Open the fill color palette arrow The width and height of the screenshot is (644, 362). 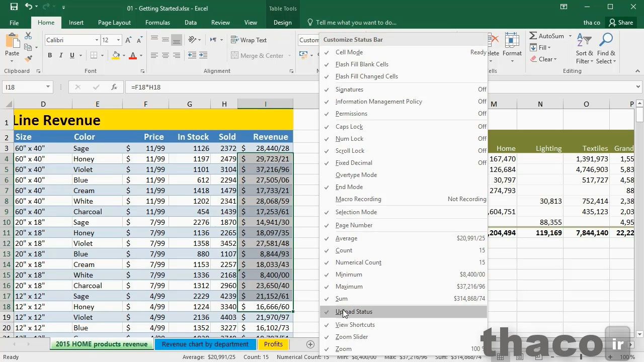(124, 55)
